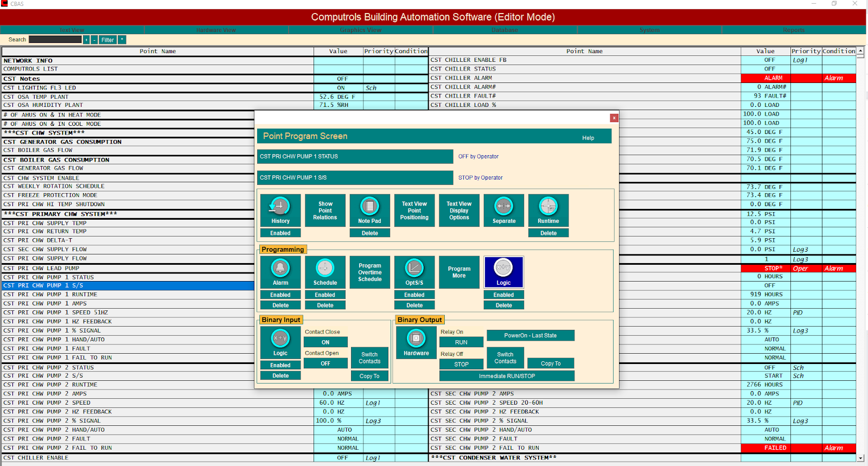Screen dimensions: 868x466
Task: Click Delete under OptS/S
Action: 414,305
